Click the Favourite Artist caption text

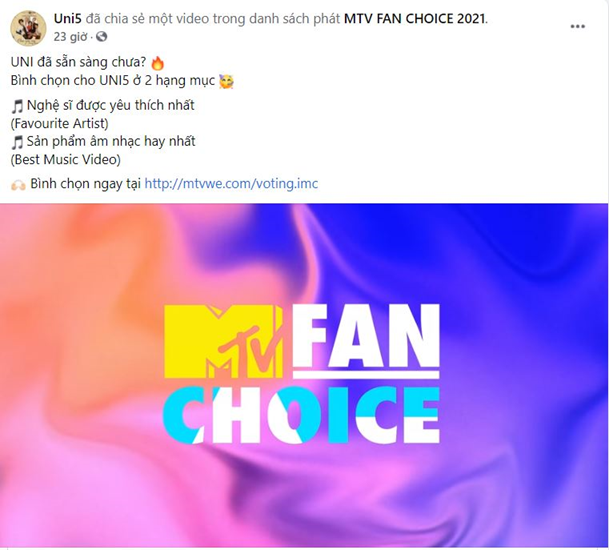[59, 124]
